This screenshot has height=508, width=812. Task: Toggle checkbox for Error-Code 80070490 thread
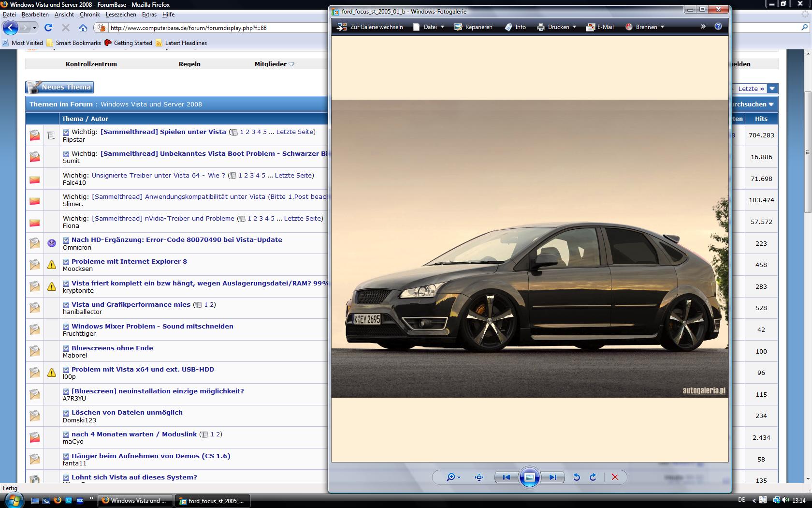point(66,240)
